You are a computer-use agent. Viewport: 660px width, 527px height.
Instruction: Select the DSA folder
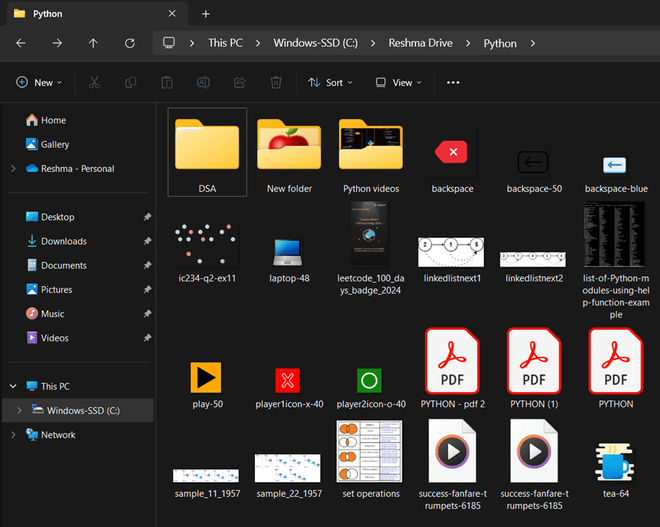pos(207,151)
